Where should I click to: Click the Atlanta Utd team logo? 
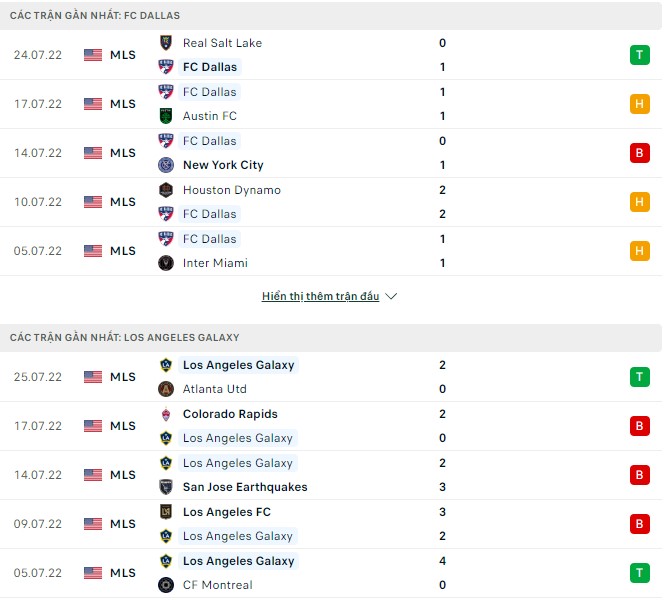[166, 389]
